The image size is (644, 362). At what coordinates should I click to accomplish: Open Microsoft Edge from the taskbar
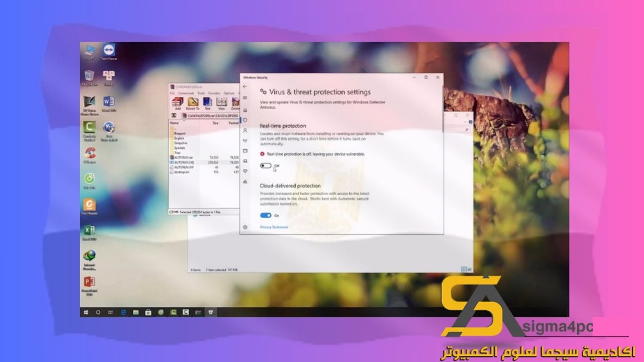coord(123,312)
